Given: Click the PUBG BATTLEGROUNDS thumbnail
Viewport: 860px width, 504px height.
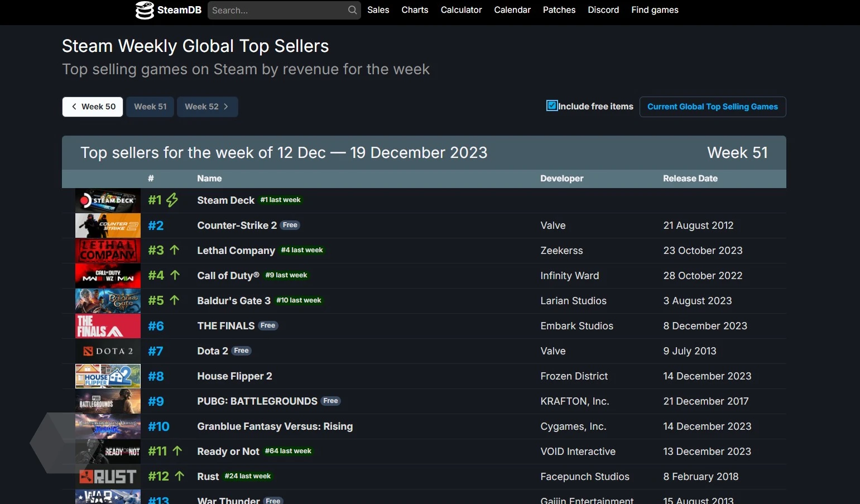Looking at the screenshot, I should point(108,401).
